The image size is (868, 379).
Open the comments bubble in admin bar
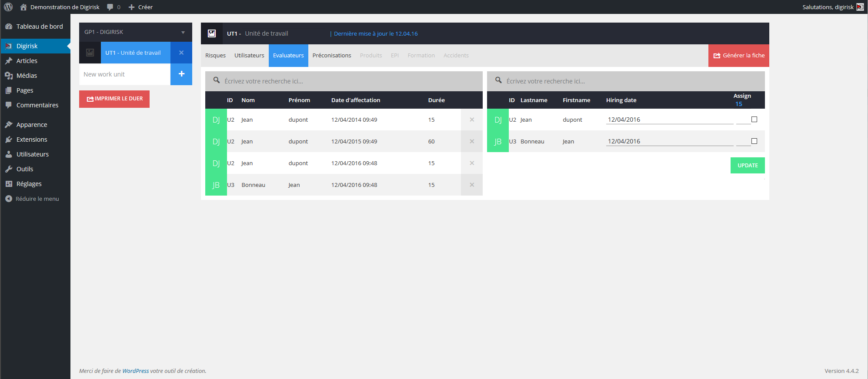point(113,7)
